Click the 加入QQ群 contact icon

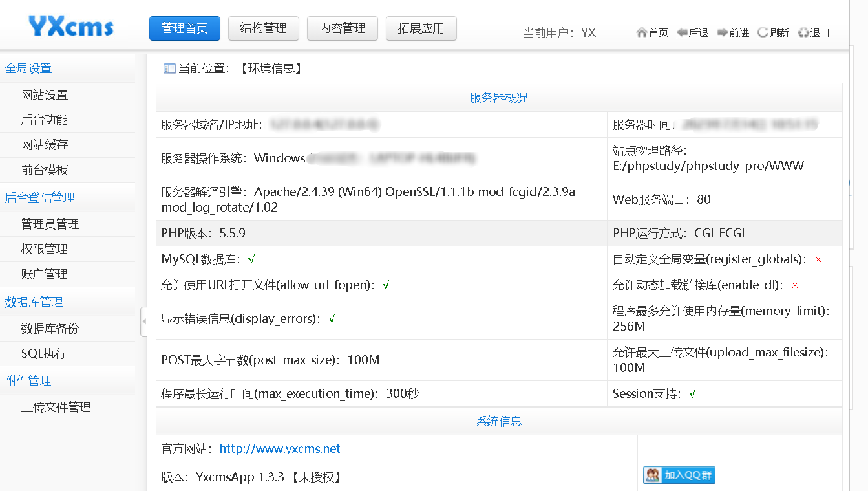click(x=679, y=474)
